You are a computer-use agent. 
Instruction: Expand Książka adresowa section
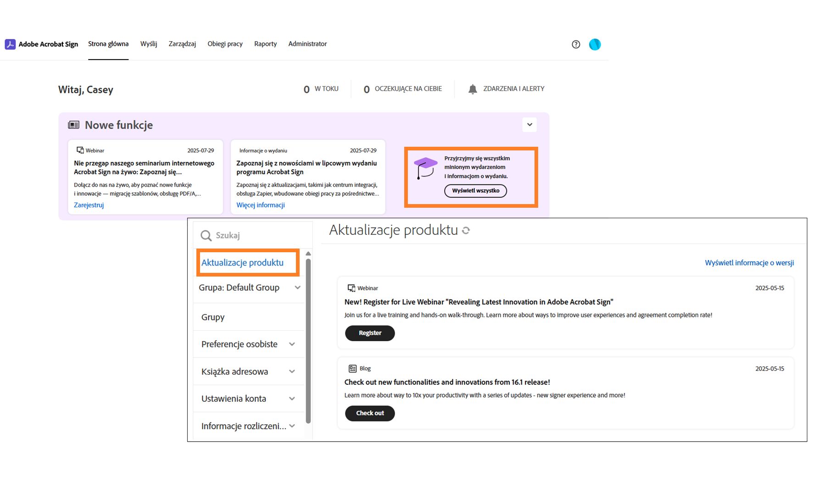click(x=292, y=371)
